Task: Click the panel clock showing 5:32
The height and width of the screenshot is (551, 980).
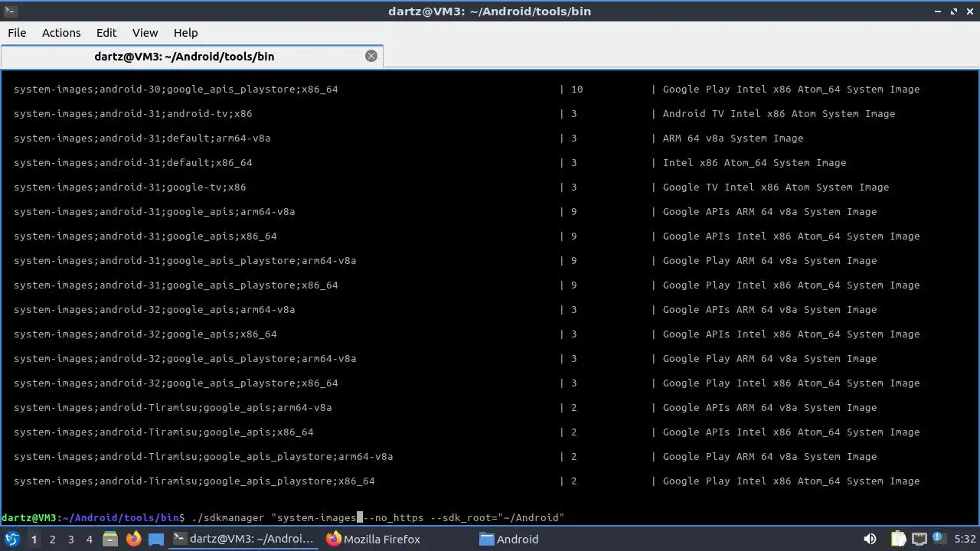Action: pyautogui.click(x=965, y=539)
